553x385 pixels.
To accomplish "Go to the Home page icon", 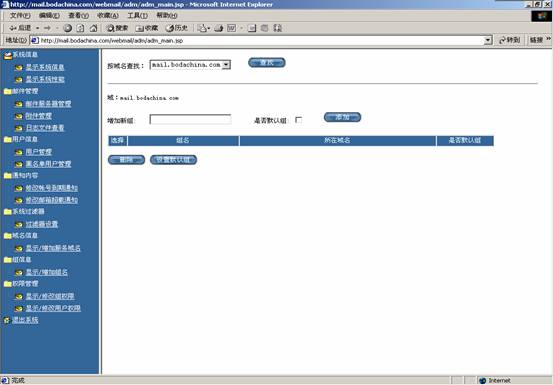I will pyautogui.click(x=93, y=28).
